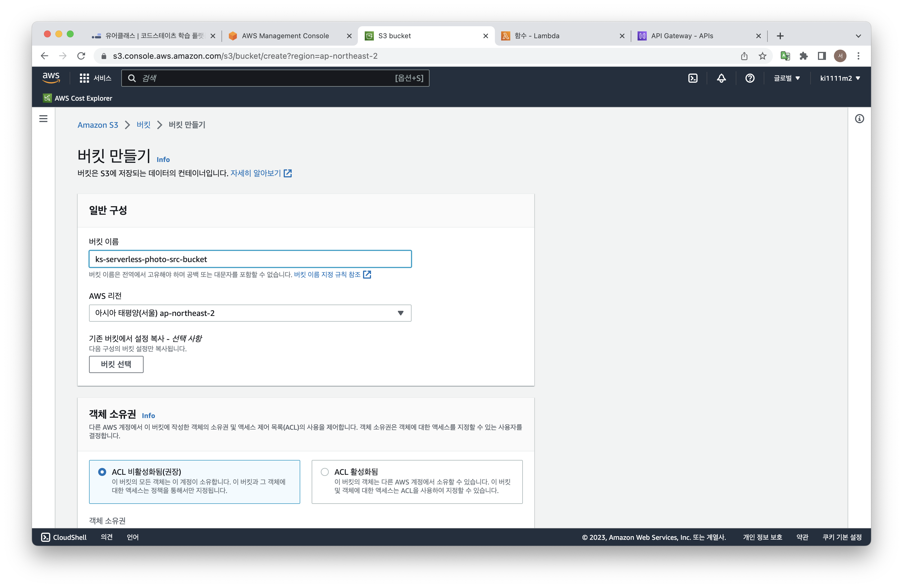Image resolution: width=903 pixels, height=588 pixels.
Task: Open the 버킷 이름 지정 규칙 참조 link
Action: pos(327,275)
